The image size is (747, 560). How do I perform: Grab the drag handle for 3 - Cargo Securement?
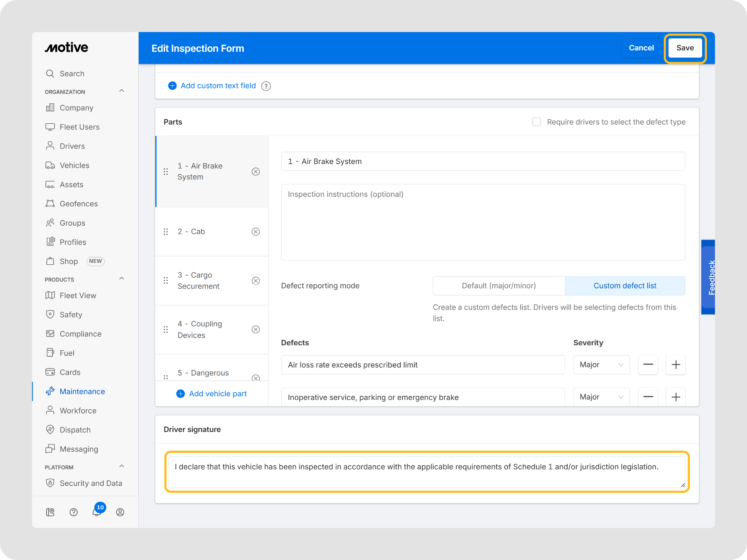pos(166,280)
